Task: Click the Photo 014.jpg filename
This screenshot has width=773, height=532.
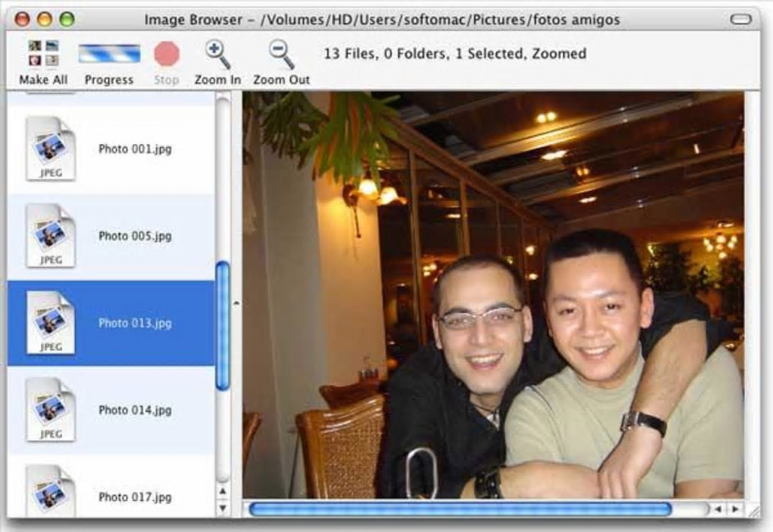Action: 135,410
